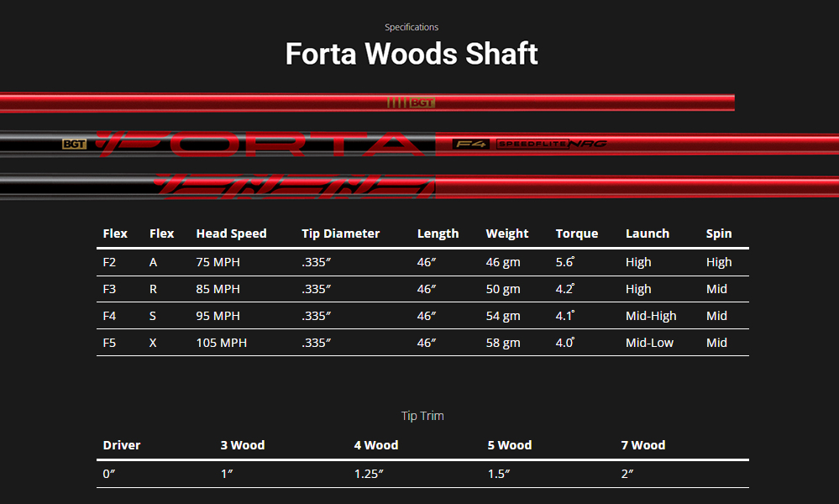
Task: Click the '4.1°' torque value
Action: (x=565, y=316)
